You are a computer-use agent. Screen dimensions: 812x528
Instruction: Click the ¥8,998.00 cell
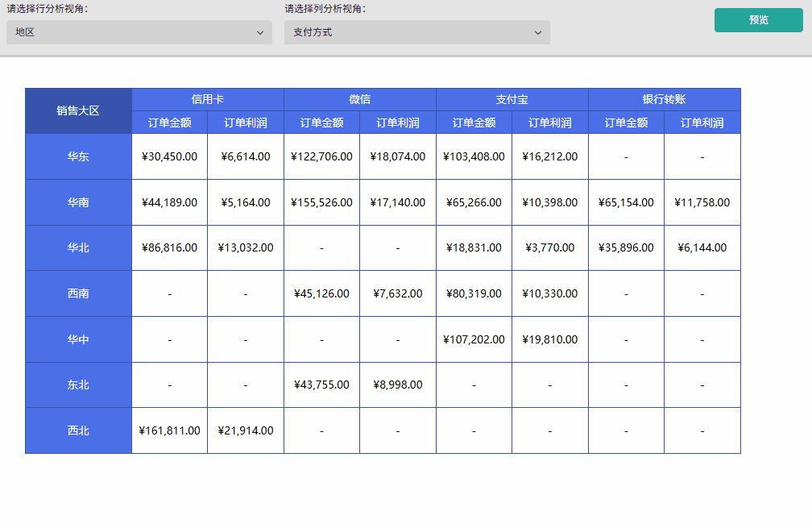(x=398, y=385)
